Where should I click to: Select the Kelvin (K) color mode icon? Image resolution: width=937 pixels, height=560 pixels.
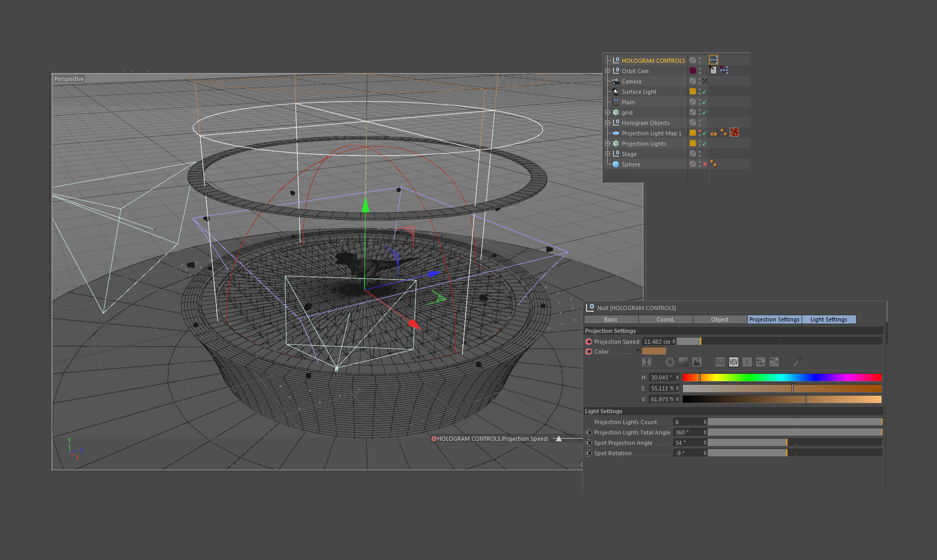click(x=747, y=362)
